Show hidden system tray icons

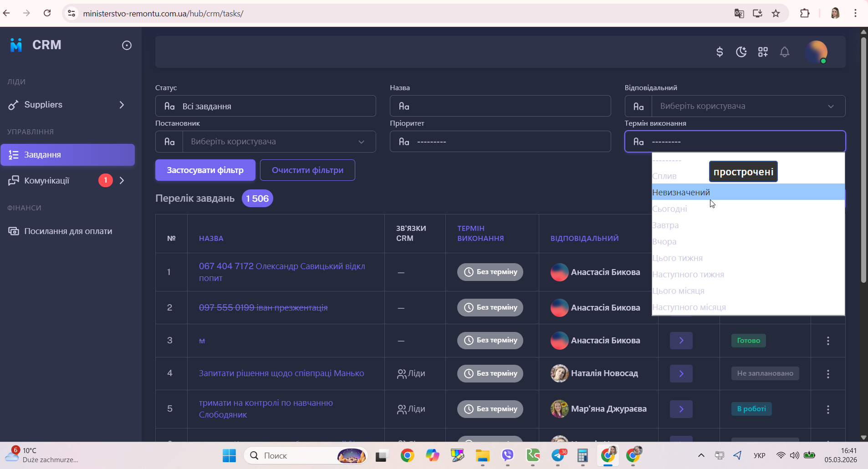(x=701, y=455)
